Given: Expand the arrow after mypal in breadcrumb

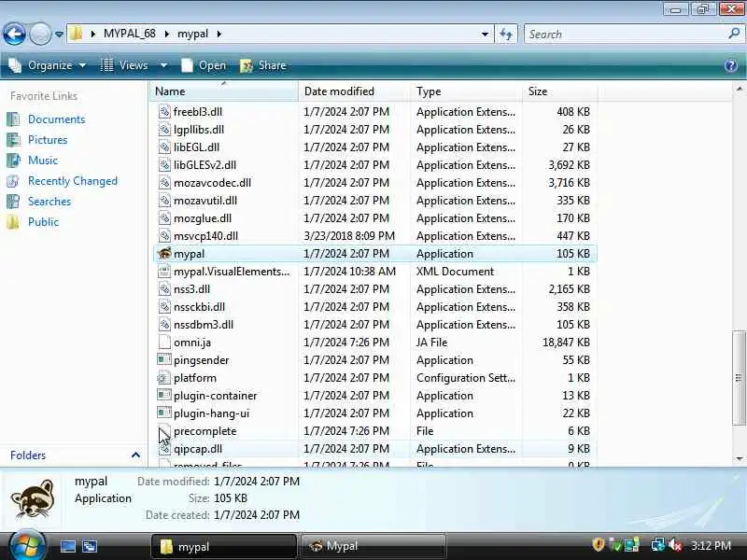Looking at the screenshot, I should (x=219, y=34).
